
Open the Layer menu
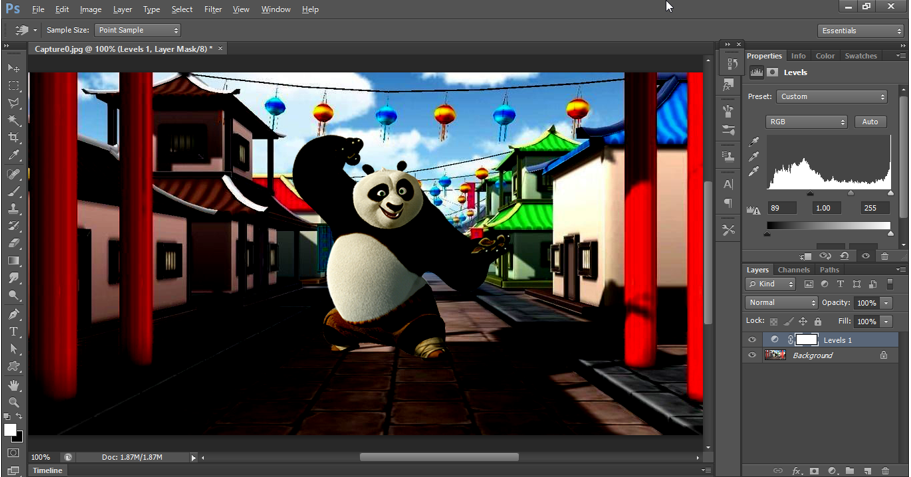click(122, 9)
